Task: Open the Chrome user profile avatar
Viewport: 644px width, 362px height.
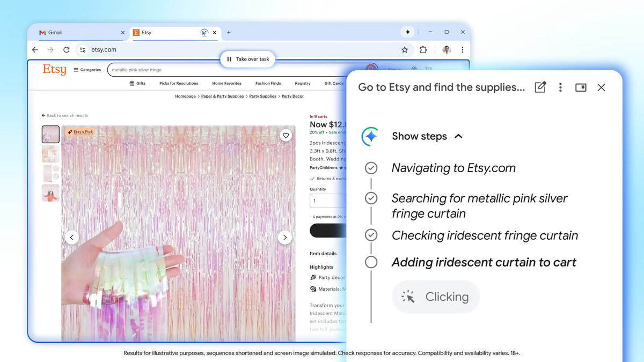Action: point(447,50)
